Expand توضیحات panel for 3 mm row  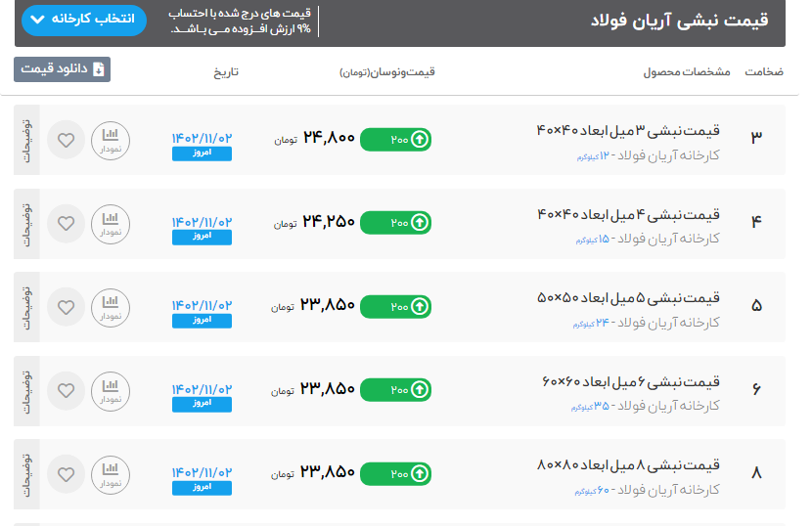click(x=26, y=140)
